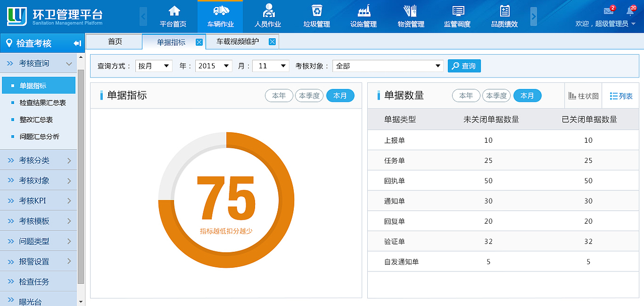The image size is (644, 306).
Task: Select 本季度 in 单据数量 panel
Action: point(496,95)
